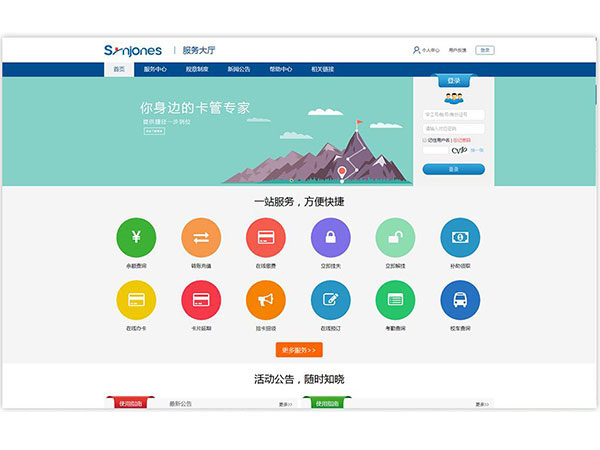600x450 pixels.
Task: Click the username input field
Action: click(x=454, y=115)
